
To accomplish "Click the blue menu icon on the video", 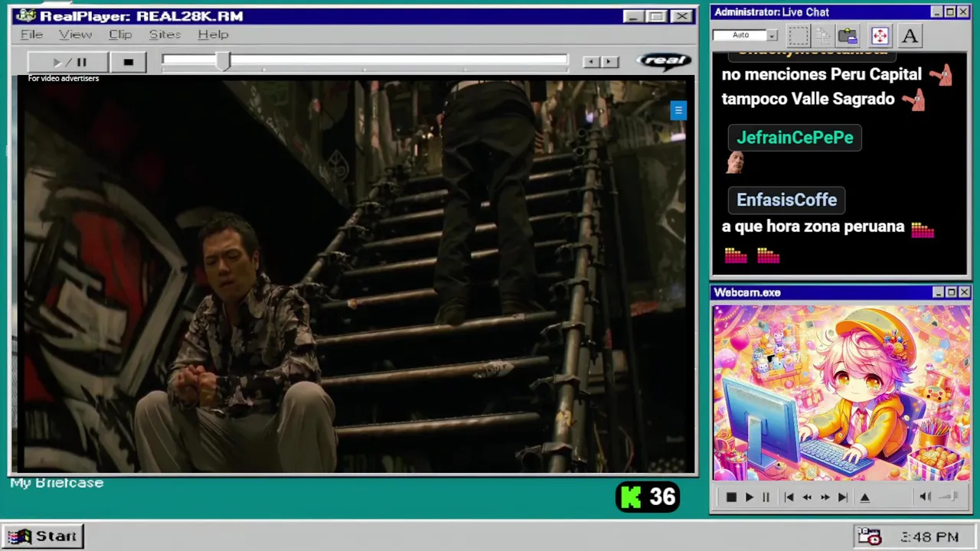I will (678, 111).
